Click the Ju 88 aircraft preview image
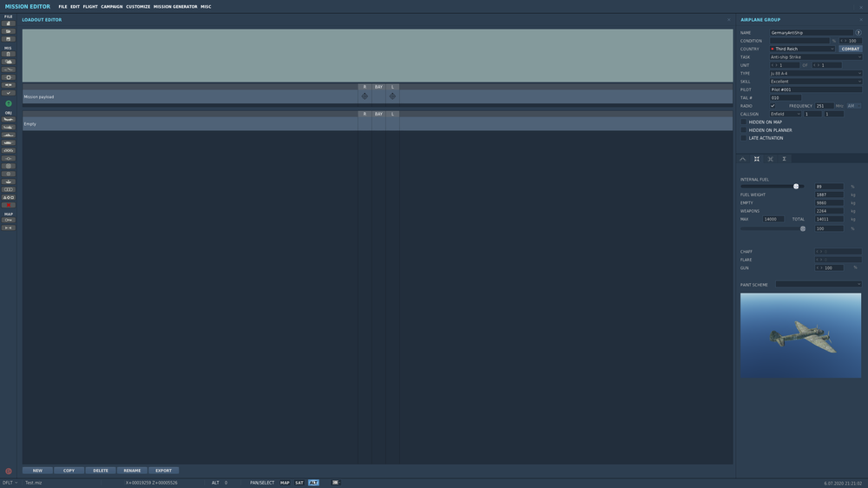The height and width of the screenshot is (488, 868). (x=800, y=336)
